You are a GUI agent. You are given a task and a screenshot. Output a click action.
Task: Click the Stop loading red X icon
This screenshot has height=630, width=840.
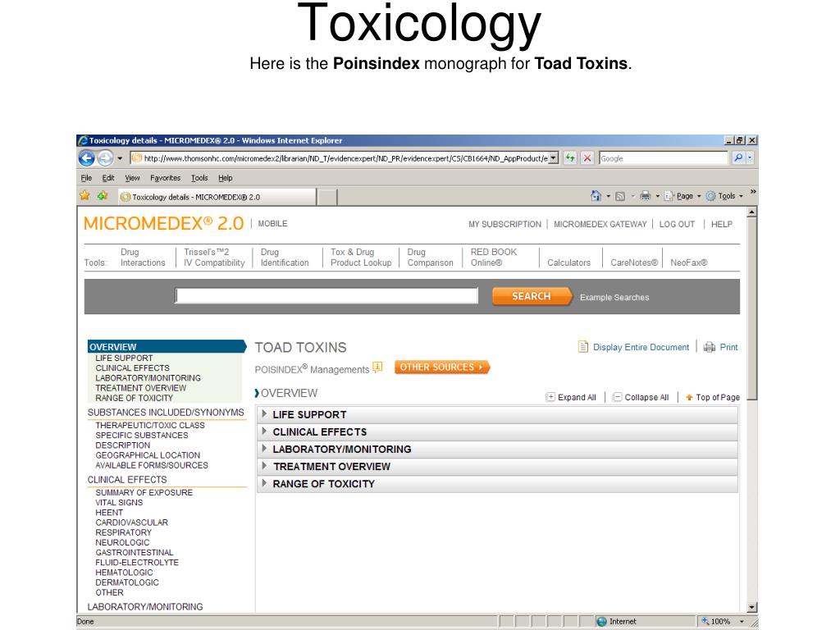[x=587, y=158]
